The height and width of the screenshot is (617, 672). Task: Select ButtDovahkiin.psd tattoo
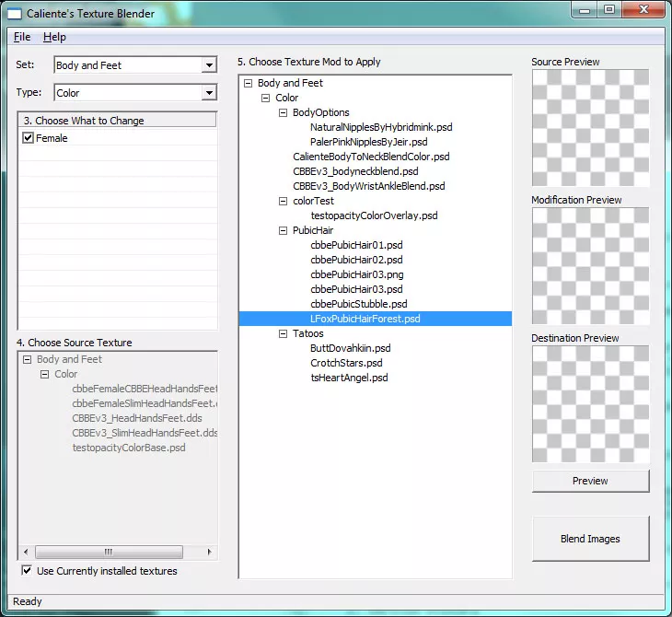[x=350, y=348]
